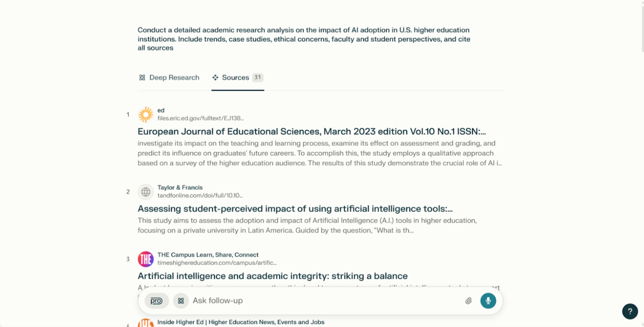Click the sources count badge 31
Viewport: 644px width, 327px height.
[x=258, y=77]
